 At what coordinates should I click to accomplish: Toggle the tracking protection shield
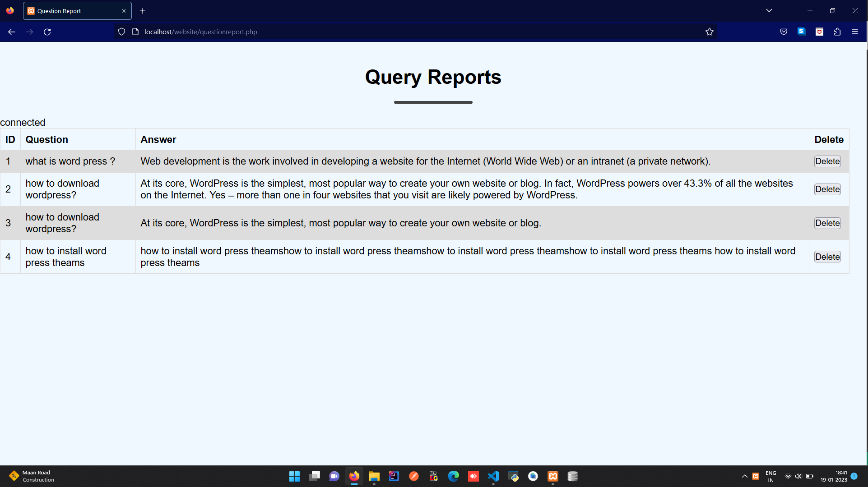tap(121, 32)
